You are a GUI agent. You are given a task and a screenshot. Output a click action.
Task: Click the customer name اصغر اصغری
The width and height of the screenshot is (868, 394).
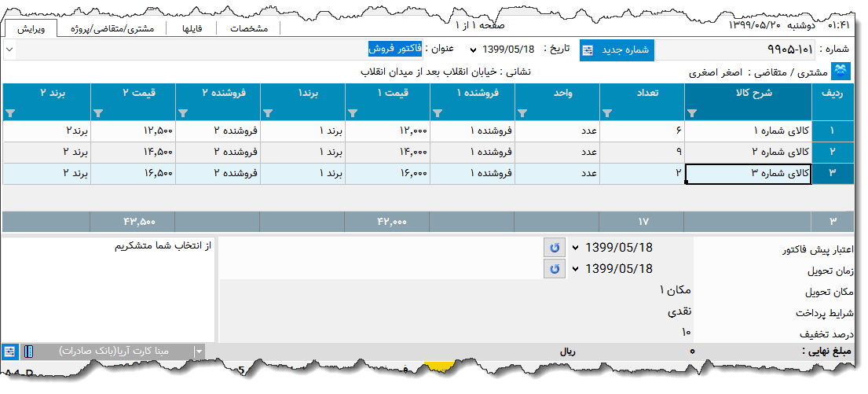pyautogui.click(x=715, y=72)
